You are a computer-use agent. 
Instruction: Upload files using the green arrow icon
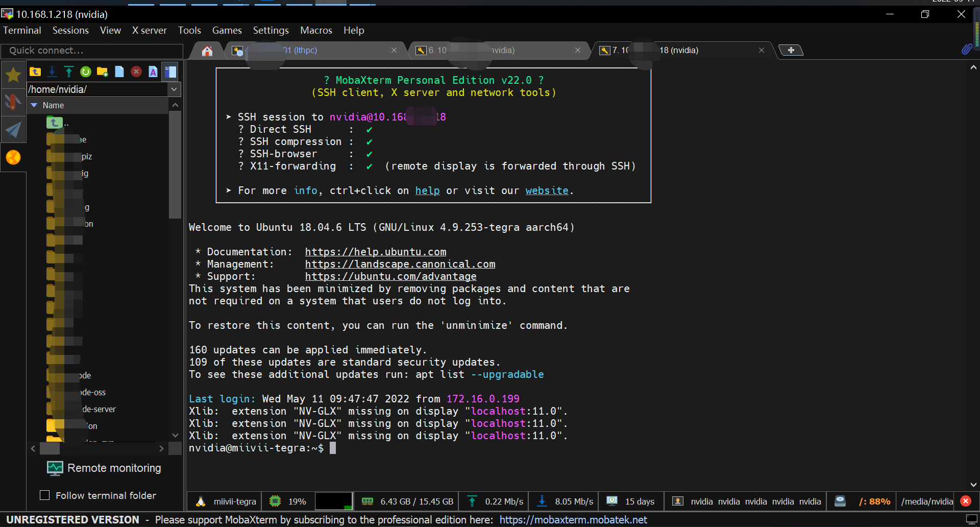(69, 72)
